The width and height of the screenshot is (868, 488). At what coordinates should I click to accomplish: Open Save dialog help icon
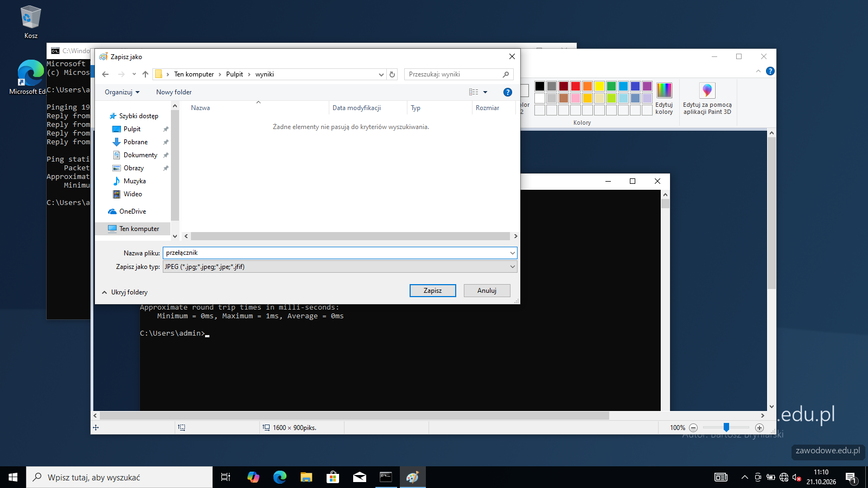click(508, 92)
